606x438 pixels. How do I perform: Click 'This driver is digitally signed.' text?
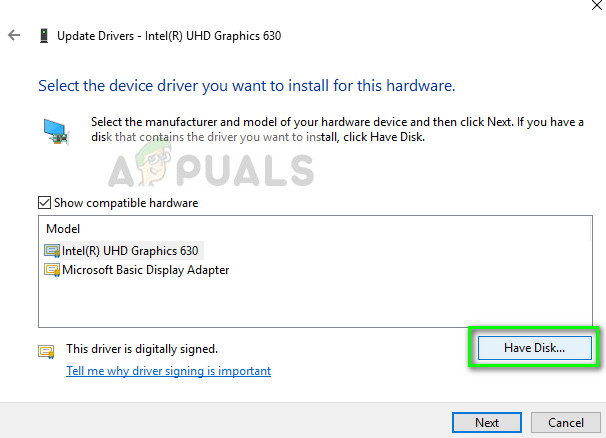click(142, 349)
